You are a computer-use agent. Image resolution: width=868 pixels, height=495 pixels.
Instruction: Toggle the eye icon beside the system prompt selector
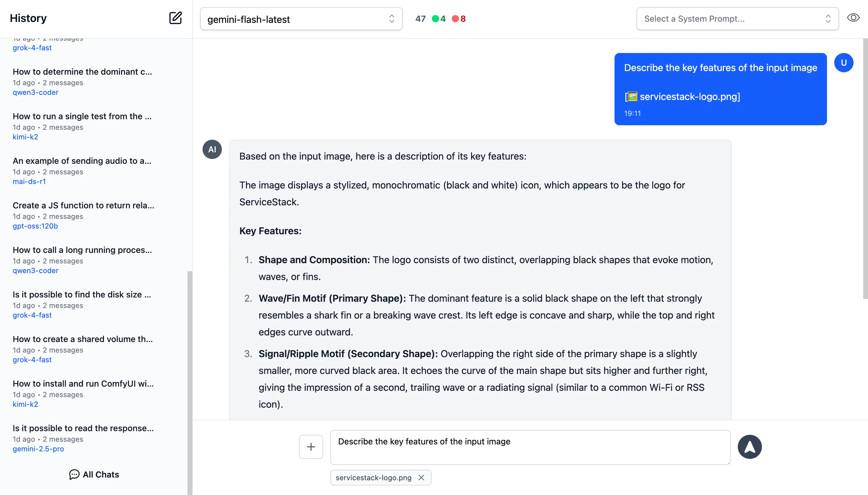[x=853, y=18]
